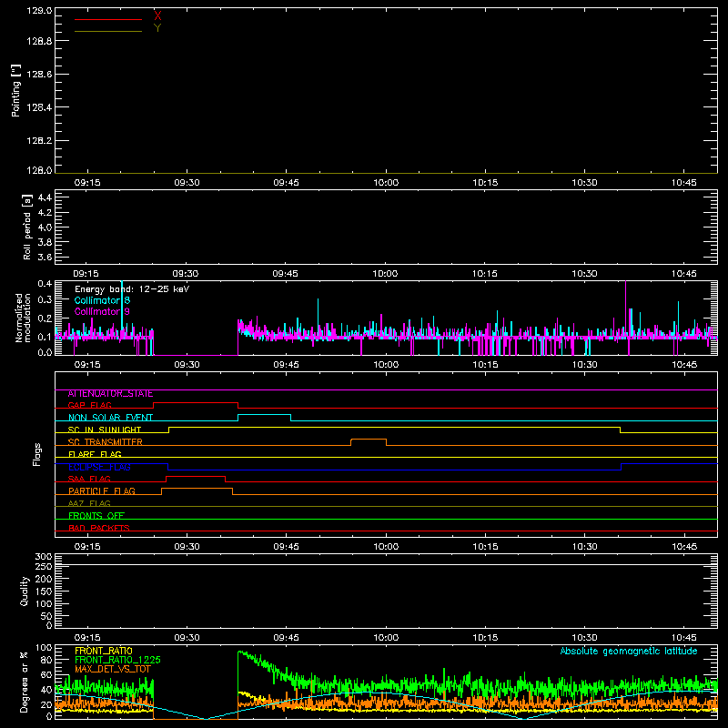Click the SAA_FLAG label
The height and width of the screenshot is (728, 728).
[x=89, y=480]
